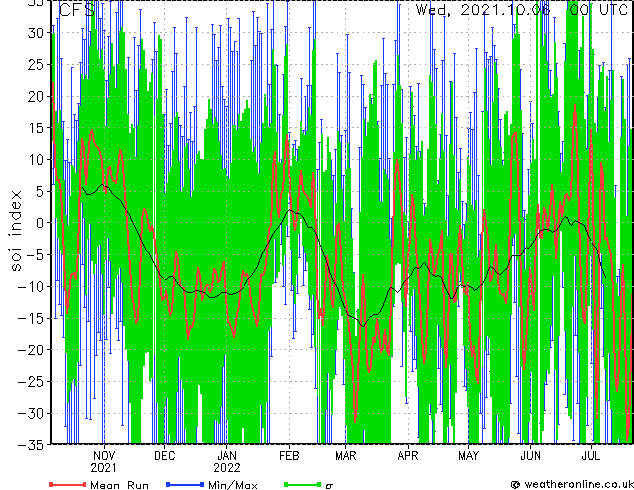Image resolution: width=634 pixels, height=490 pixels.
Task: Click the 'Mean Run' legend text
Action: (x=120, y=485)
